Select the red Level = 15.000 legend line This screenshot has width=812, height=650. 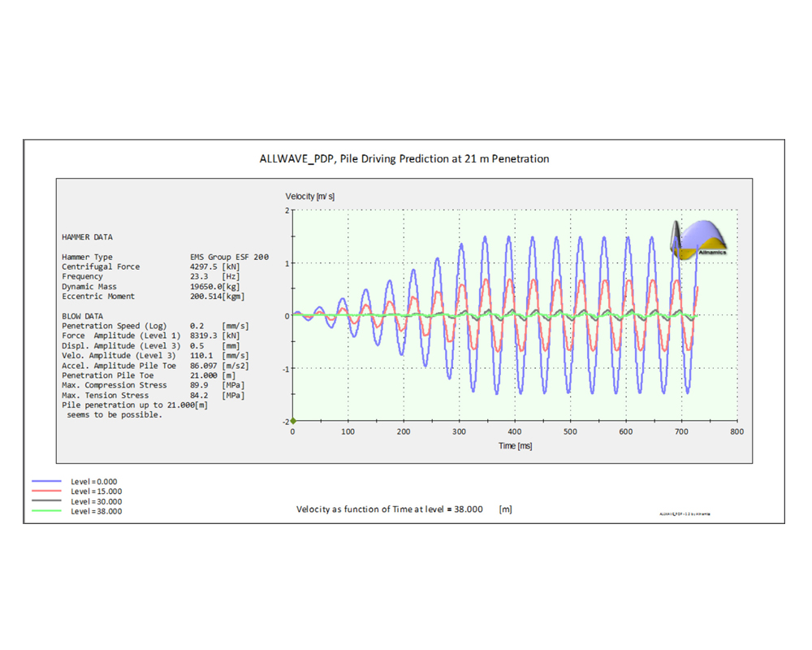(46, 492)
